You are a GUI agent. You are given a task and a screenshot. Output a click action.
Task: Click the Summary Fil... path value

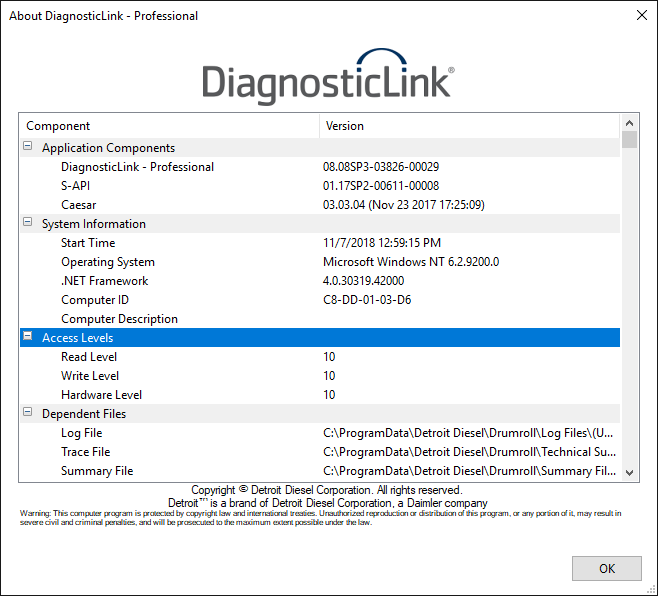tap(469, 471)
